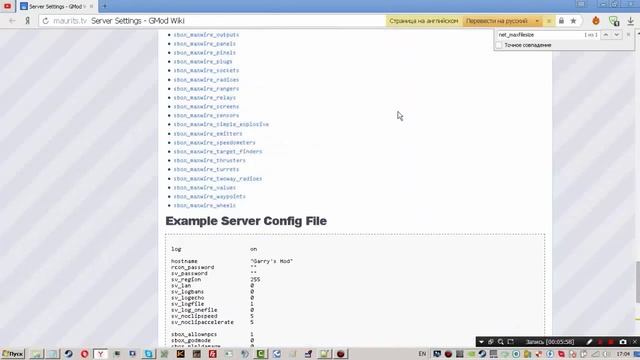This screenshot has height=360, width=640.
Task: Click the recorder camera screenshot icon
Action: [x=622, y=342]
